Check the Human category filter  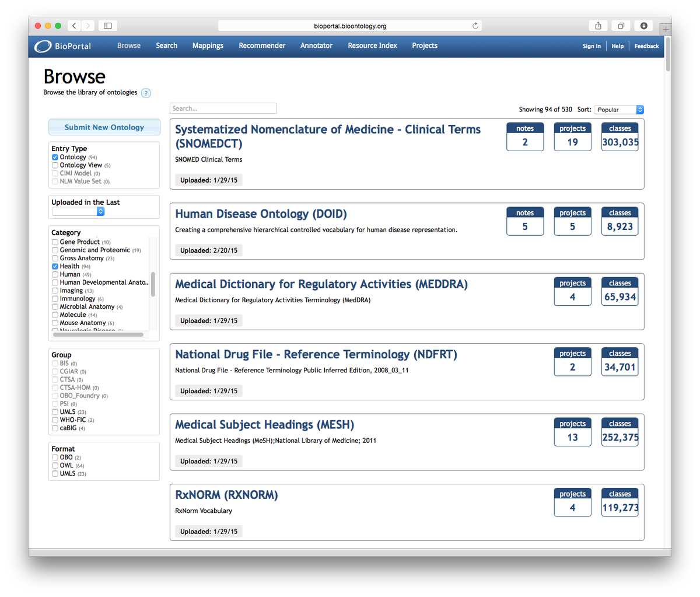coord(55,275)
